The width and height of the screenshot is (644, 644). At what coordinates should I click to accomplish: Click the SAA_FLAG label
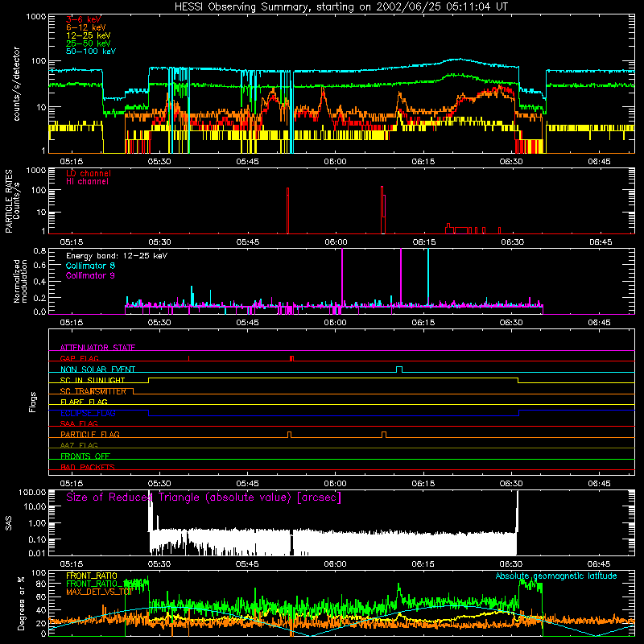pos(79,423)
